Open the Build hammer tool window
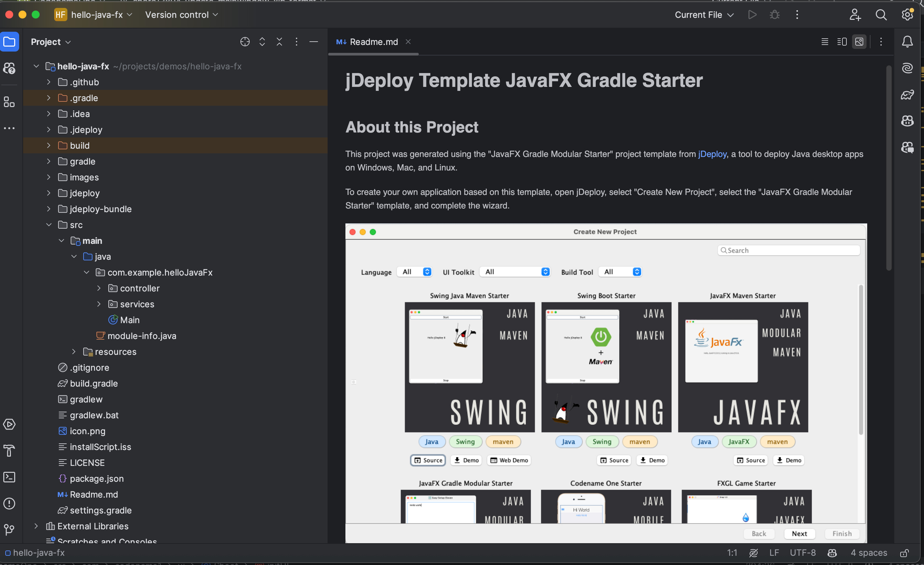Screen dimensions: 924x565 (x=9, y=451)
